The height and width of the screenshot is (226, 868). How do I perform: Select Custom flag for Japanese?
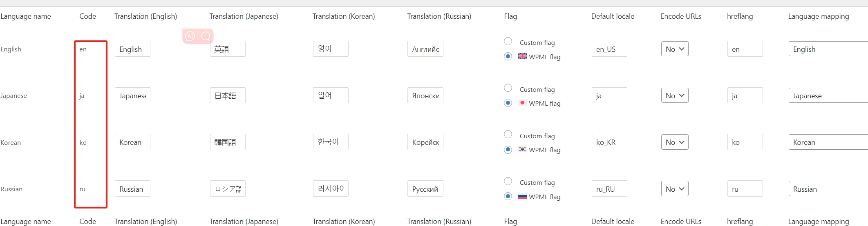tap(508, 88)
